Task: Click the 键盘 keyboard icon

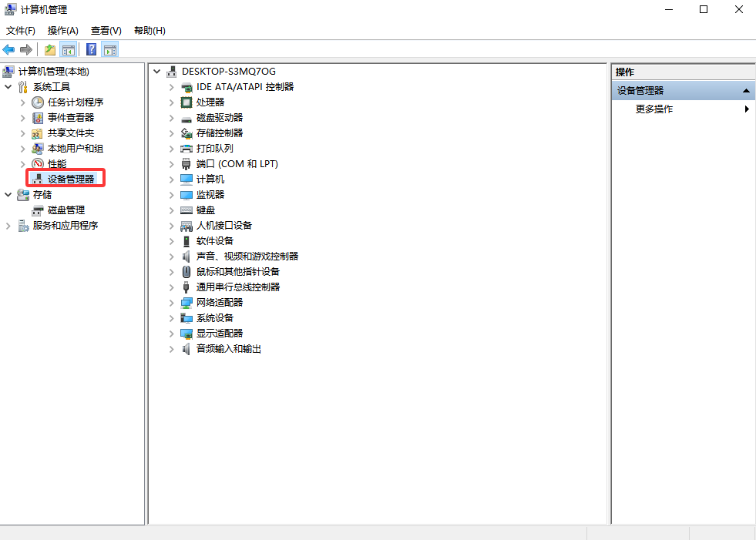Action: coord(186,210)
